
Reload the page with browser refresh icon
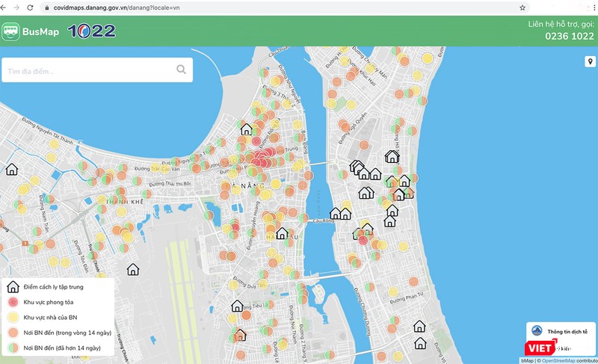[28, 7]
